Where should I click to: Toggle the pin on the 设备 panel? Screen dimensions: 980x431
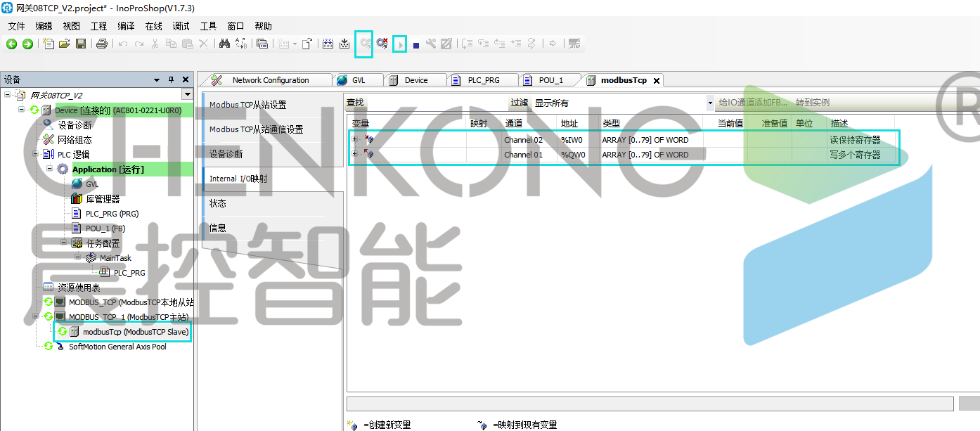(x=171, y=80)
